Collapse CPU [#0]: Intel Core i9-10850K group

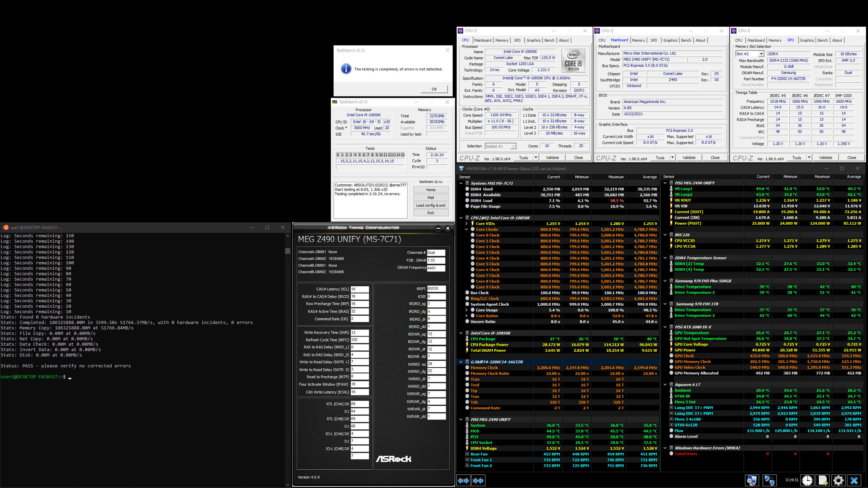(x=461, y=218)
